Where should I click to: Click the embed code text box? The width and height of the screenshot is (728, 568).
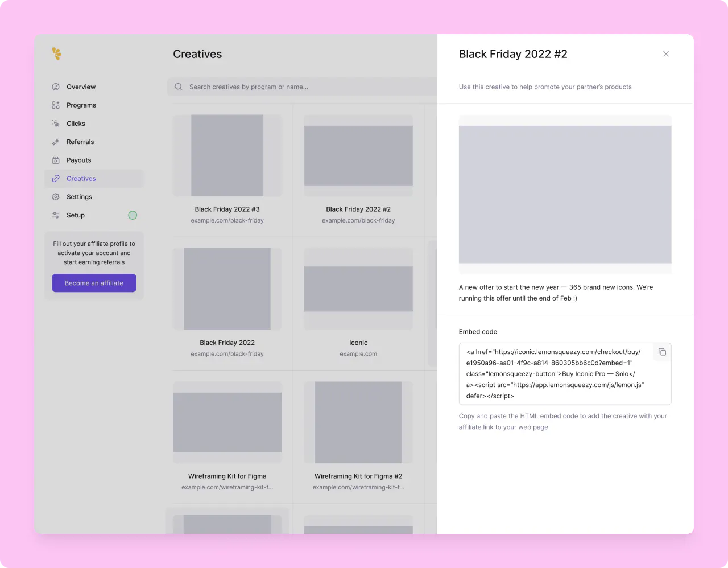coord(565,374)
